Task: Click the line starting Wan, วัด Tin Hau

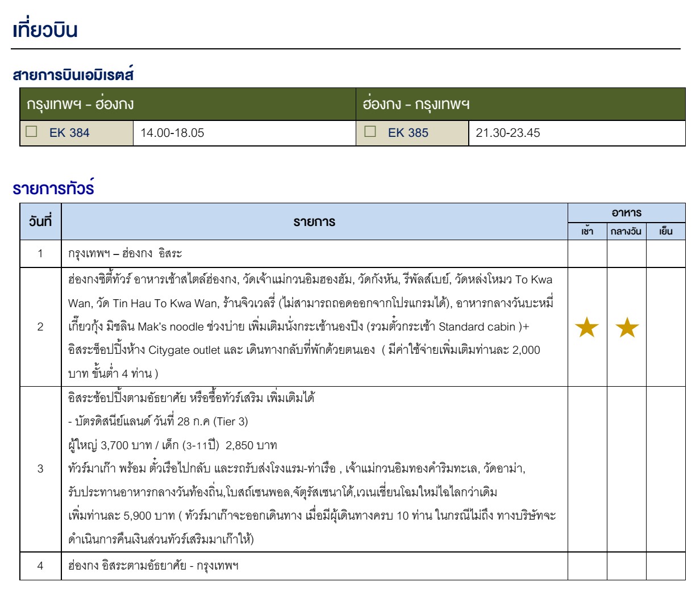Action: click(x=311, y=303)
